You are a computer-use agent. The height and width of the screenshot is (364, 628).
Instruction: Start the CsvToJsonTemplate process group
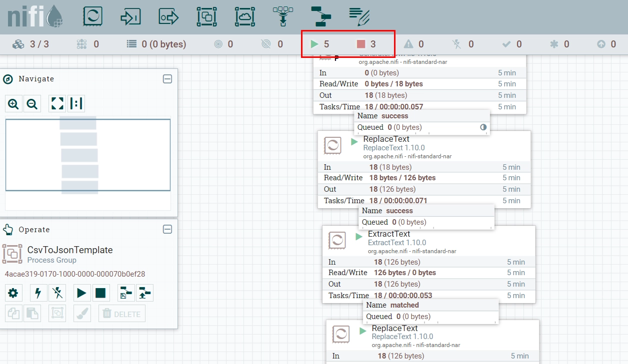point(82,293)
